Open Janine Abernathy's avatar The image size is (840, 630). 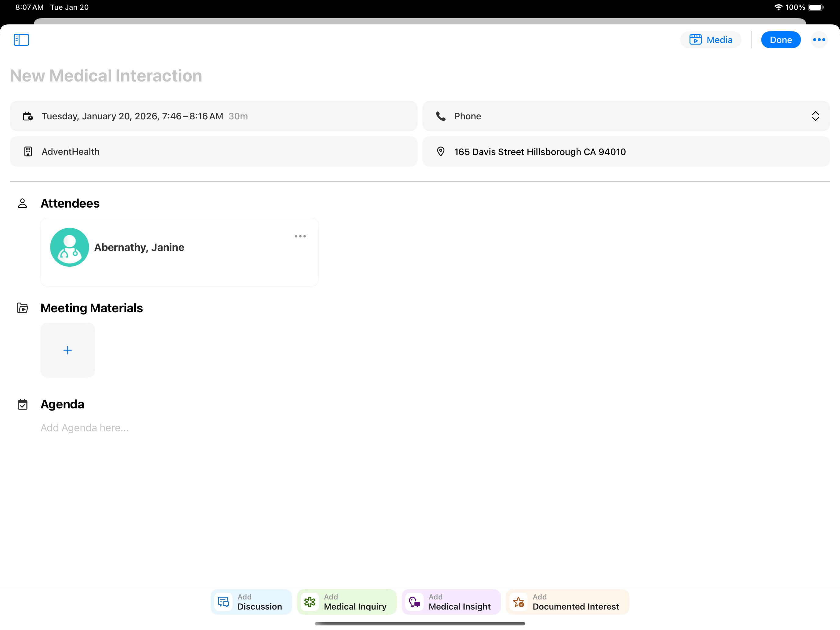[x=70, y=247]
